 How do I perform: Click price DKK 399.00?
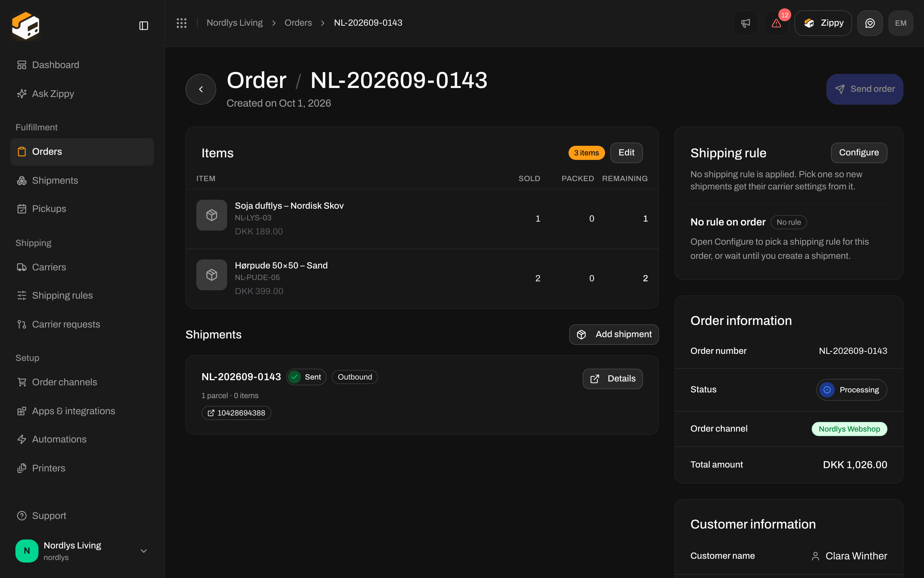point(259,291)
